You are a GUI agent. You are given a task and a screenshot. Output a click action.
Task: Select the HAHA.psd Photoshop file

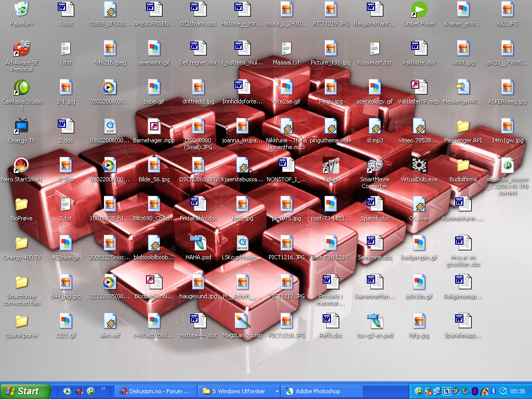198,243
